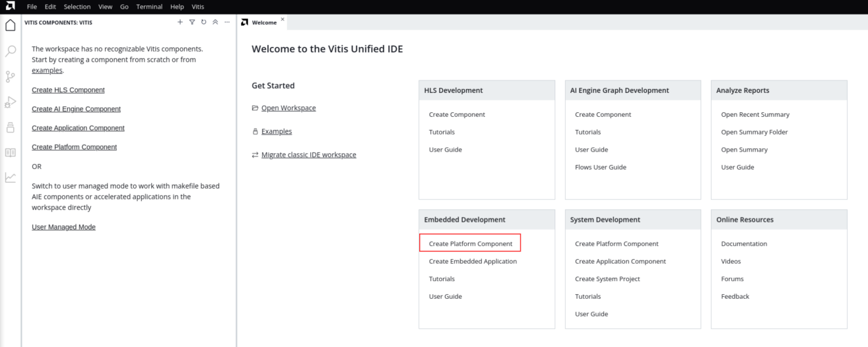The height and width of the screenshot is (347, 868).
Task: Click the plus icon to add component
Action: 180,22
